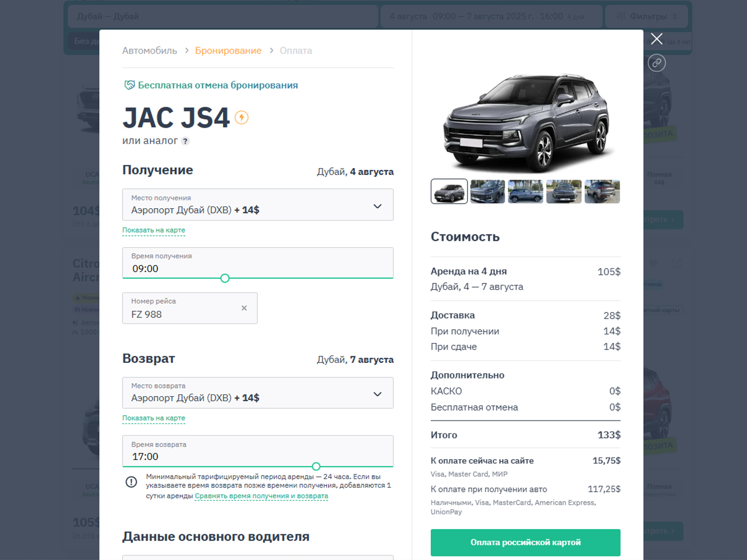This screenshot has width=747, height=560.
Task: Open 'Аэропорт Дубай (DXB)' return place selector
Action: [258, 393]
